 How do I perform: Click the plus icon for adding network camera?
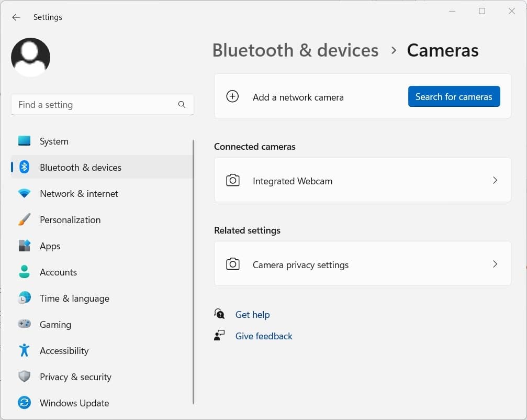pos(232,96)
